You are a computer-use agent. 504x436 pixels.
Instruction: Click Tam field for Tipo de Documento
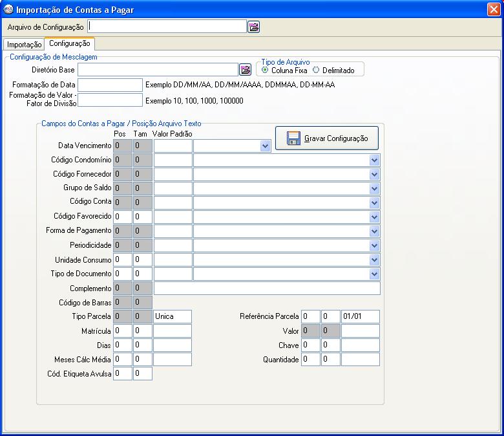(x=142, y=274)
